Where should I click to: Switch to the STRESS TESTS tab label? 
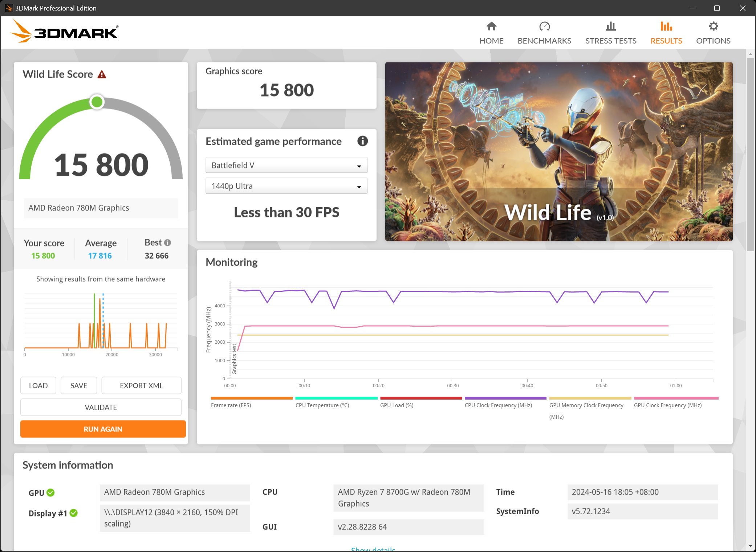611,41
